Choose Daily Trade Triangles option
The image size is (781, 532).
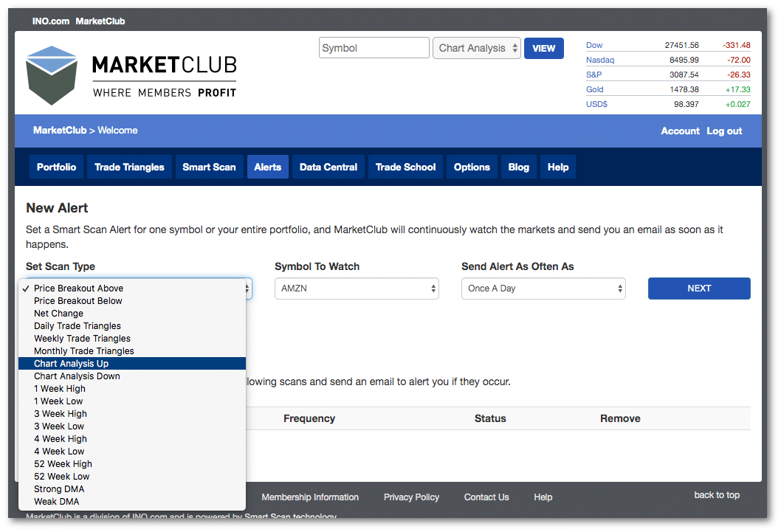(x=132, y=326)
